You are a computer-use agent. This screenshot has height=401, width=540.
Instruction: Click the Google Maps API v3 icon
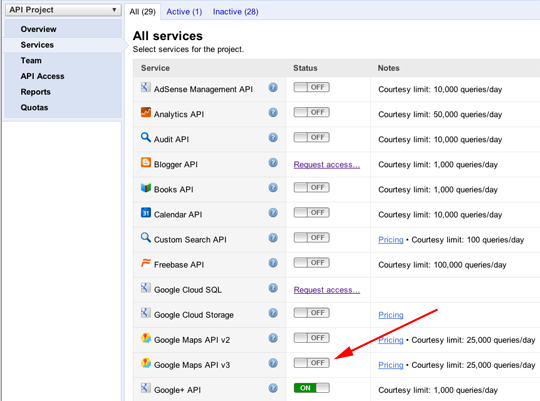(146, 363)
